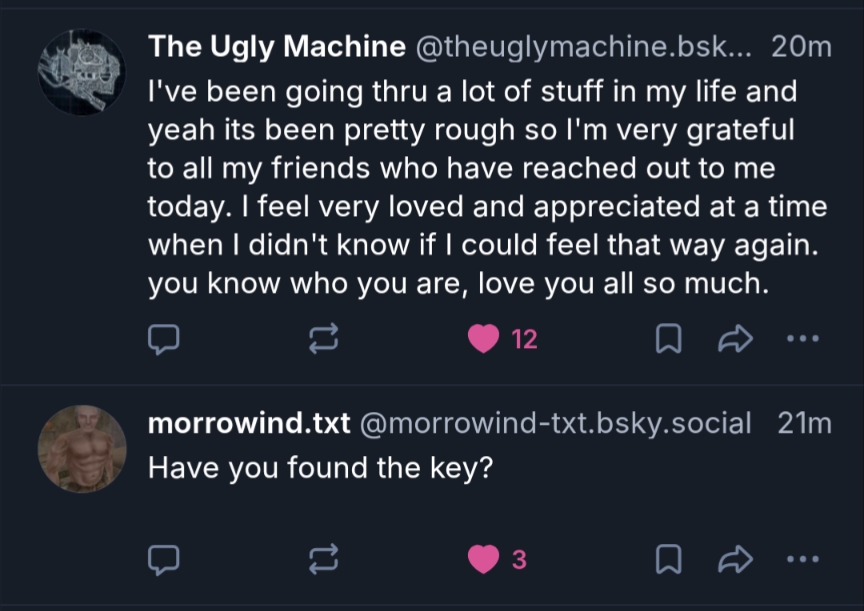Bookmark The Ugly Machine's post
The width and height of the screenshot is (864, 611).
[667, 340]
